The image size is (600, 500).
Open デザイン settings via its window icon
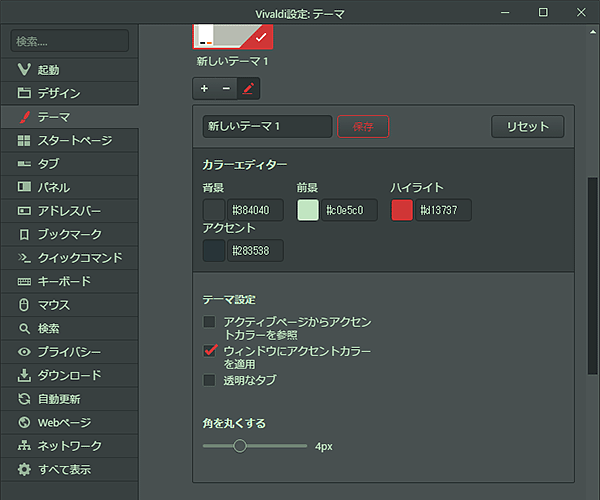point(24,93)
